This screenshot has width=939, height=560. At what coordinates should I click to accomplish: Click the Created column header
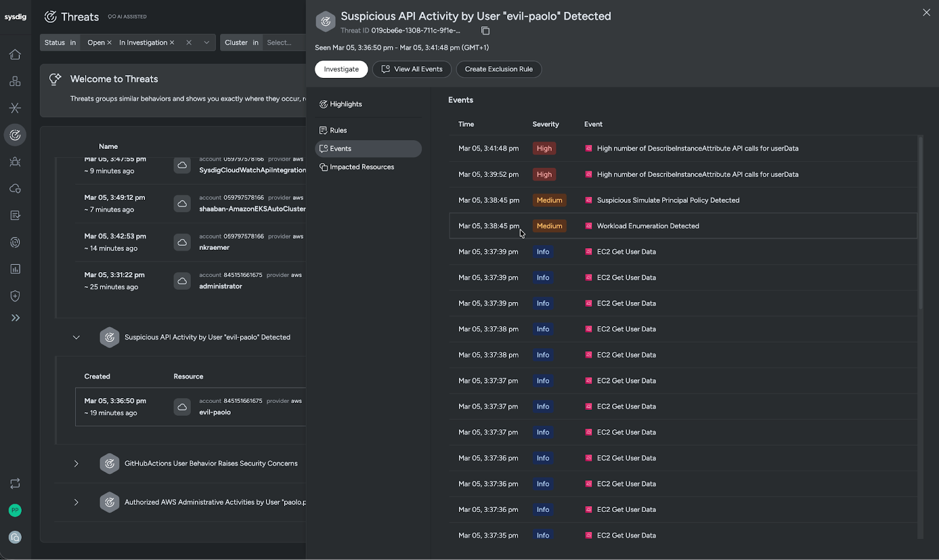[97, 376]
